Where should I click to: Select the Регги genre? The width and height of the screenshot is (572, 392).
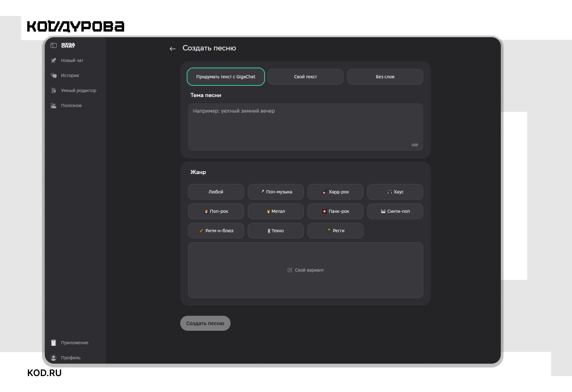335,231
